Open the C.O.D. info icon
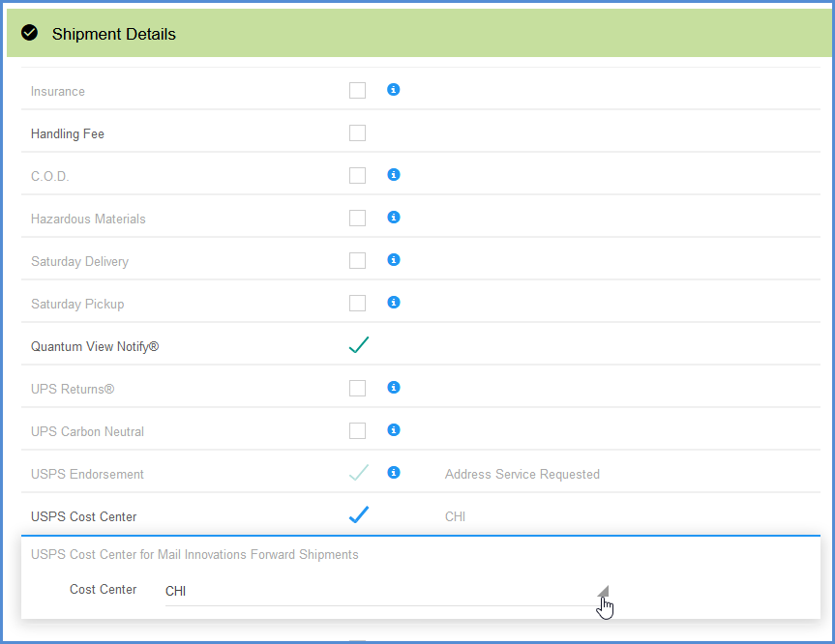 click(x=394, y=175)
